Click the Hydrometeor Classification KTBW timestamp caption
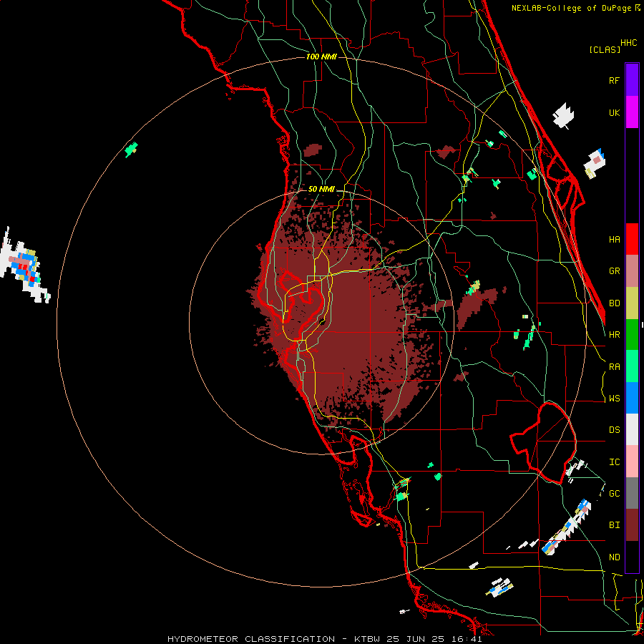 click(x=325, y=639)
